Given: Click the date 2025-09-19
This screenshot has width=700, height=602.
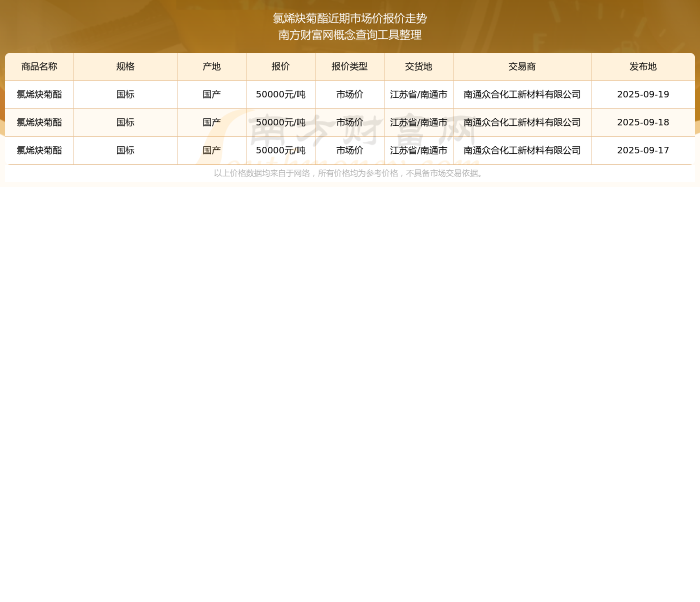Looking at the screenshot, I should pos(643,94).
